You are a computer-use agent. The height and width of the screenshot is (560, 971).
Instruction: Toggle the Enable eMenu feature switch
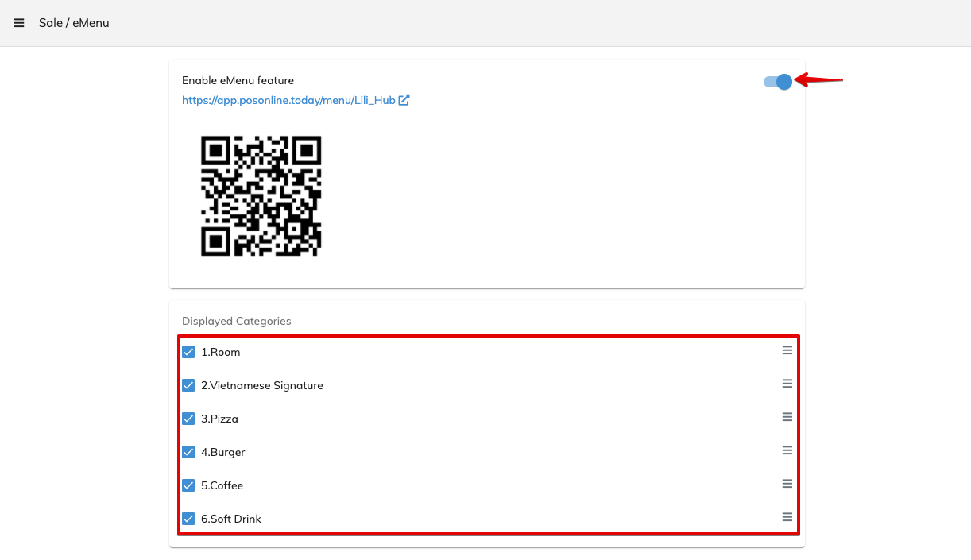point(778,81)
